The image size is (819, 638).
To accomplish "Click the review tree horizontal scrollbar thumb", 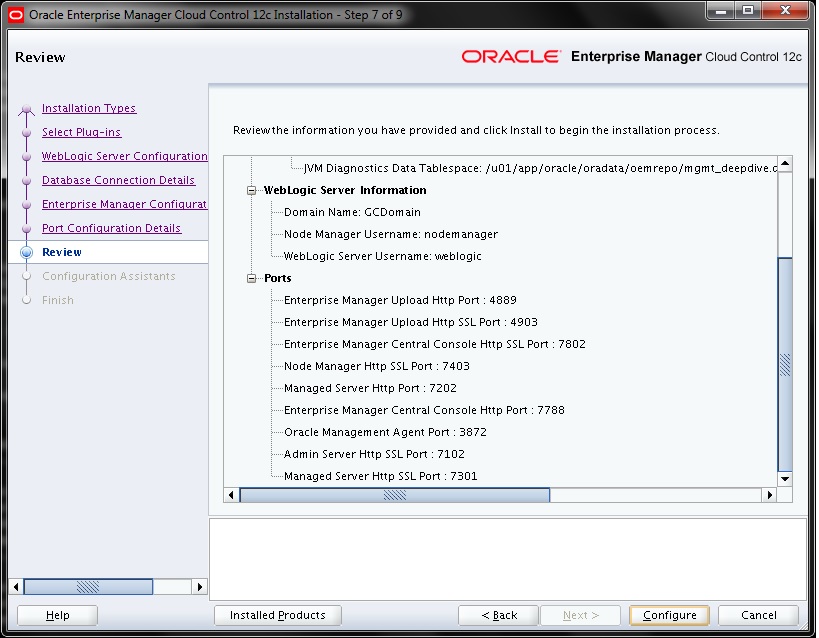I will (x=394, y=494).
